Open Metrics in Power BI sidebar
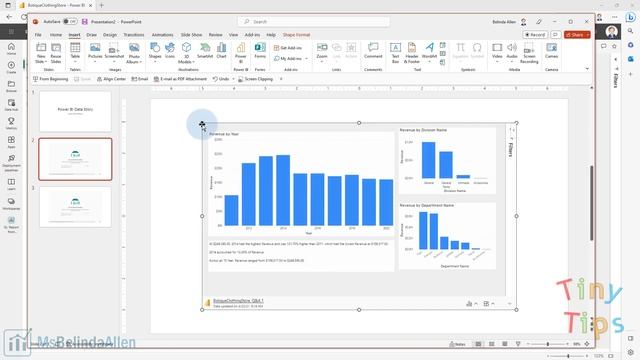Image resolution: width=640 pixels, height=360 pixels. tap(11, 124)
